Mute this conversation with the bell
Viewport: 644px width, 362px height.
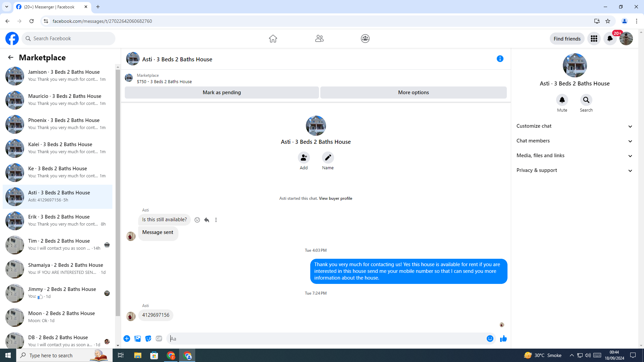(x=562, y=100)
